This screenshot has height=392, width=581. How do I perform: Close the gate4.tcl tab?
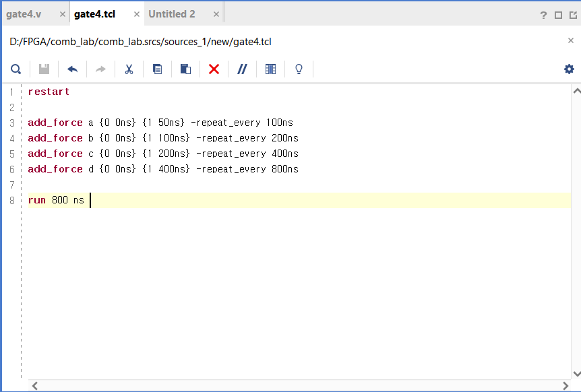tap(137, 14)
